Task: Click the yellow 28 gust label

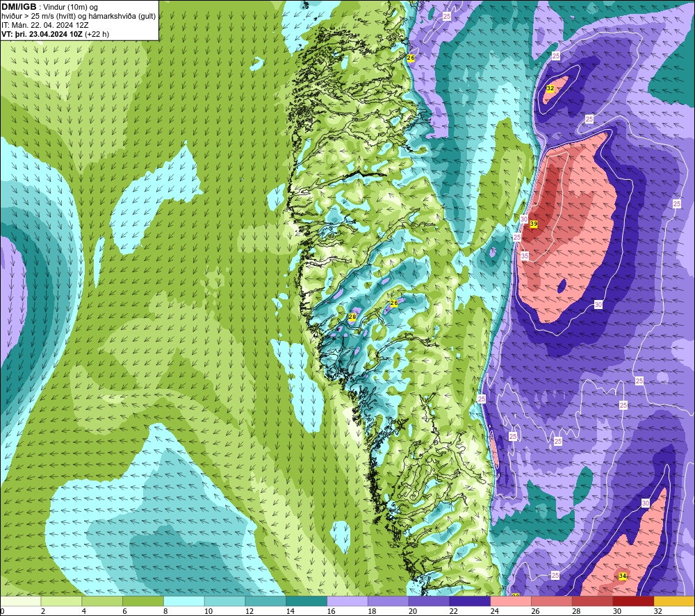Action: click(x=352, y=317)
